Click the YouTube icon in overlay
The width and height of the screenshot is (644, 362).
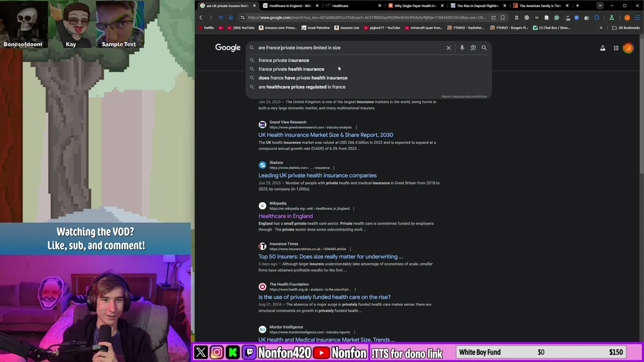tap(321, 352)
